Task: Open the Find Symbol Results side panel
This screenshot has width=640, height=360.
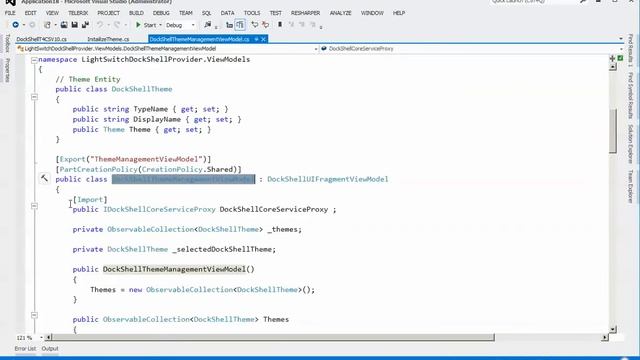Action: coord(631,95)
